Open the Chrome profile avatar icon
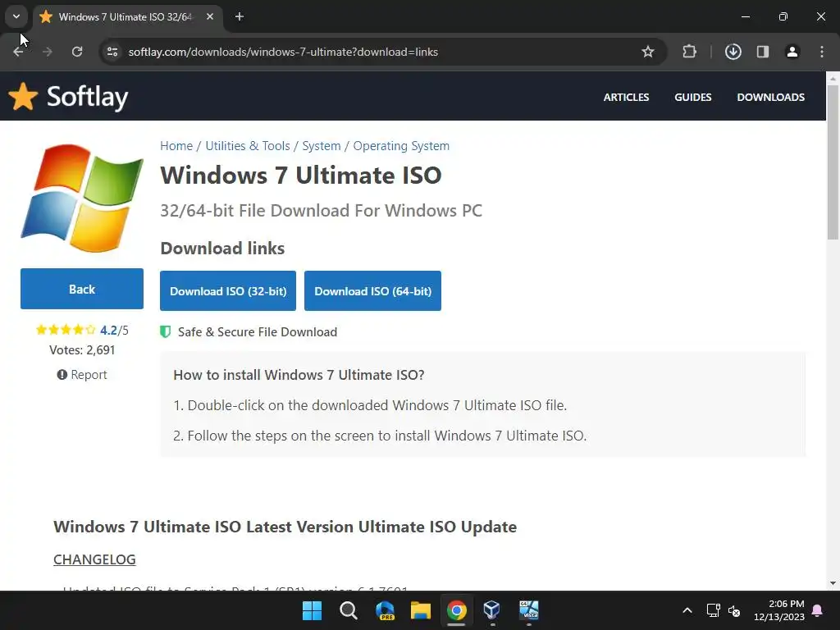This screenshot has height=630, width=840. tap(792, 52)
